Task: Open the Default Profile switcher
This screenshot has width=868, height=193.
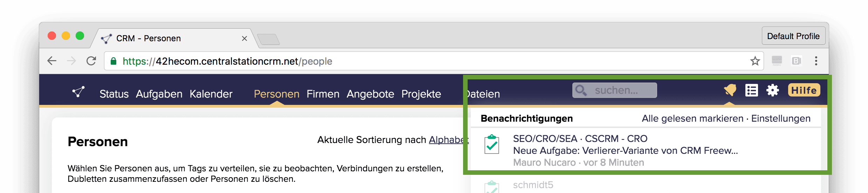Action: pyautogui.click(x=793, y=36)
